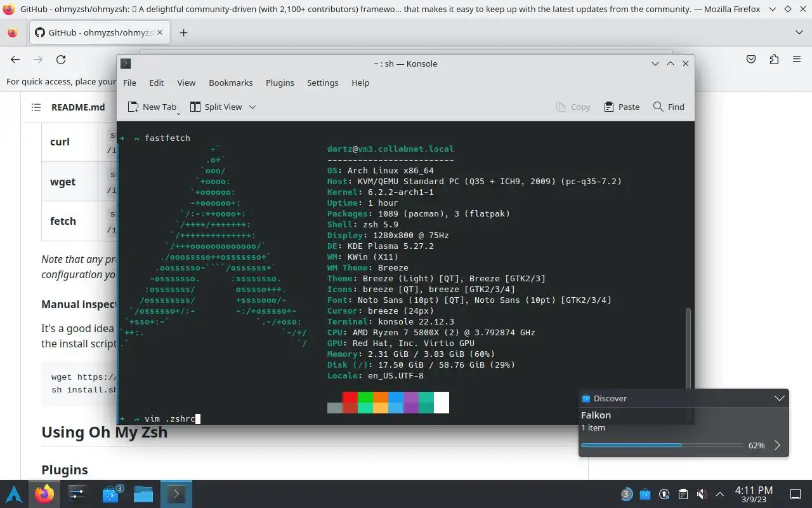This screenshot has width=812, height=508.
Task: Open the clipboard tray icon
Action: click(x=683, y=494)
